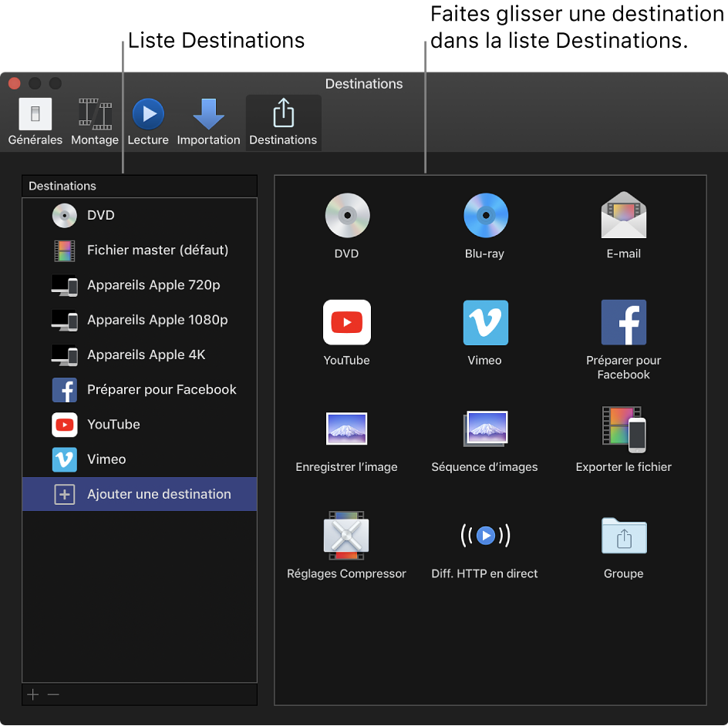Image resolution: width=728 pixels, height=726 pixels.
Task: Click the Diff. HTTP en direct icon
Action: (x=485, y=535)
